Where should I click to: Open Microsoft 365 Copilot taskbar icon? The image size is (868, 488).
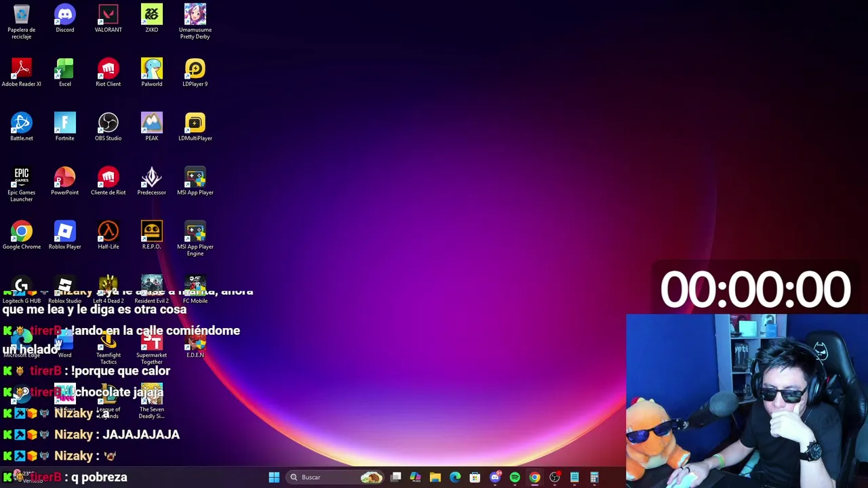pos(416,477)
